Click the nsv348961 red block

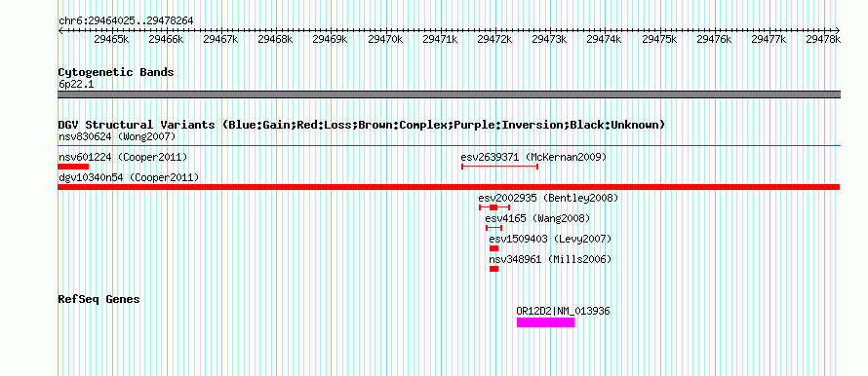coord(493,269)
